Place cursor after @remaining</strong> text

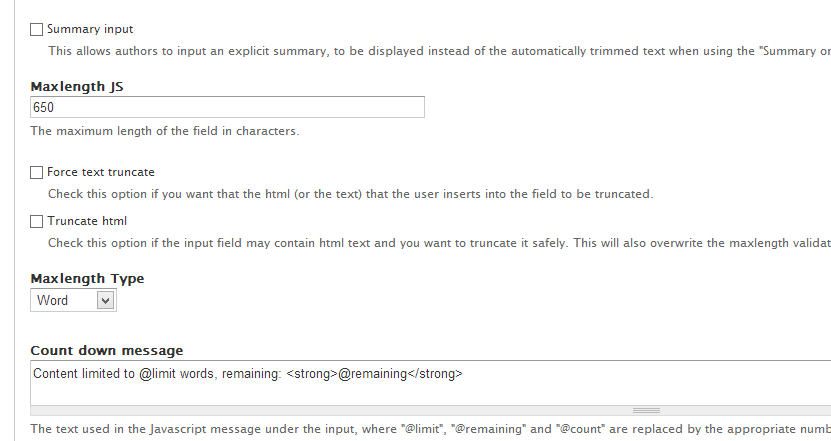[463, 374]
